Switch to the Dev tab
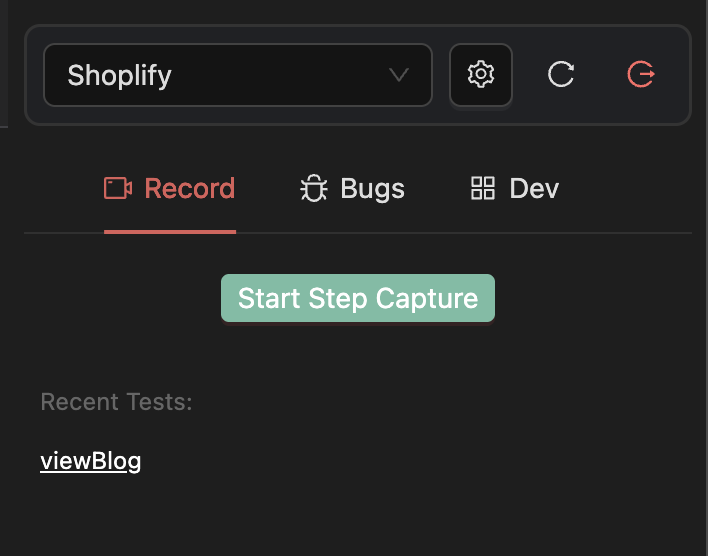708x556 pixels. [514, 189]
